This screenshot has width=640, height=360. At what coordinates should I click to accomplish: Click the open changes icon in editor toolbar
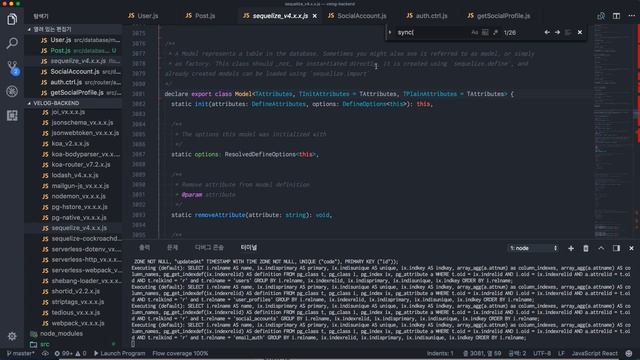point(601,16)
